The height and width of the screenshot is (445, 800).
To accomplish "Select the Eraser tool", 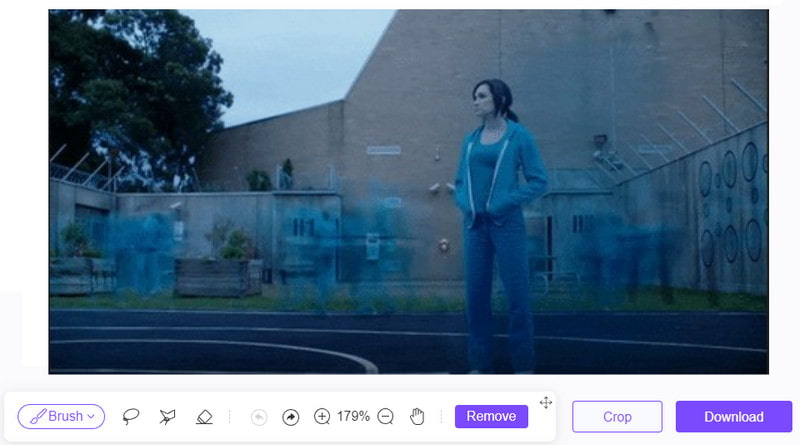I will [x=204, y=416].
